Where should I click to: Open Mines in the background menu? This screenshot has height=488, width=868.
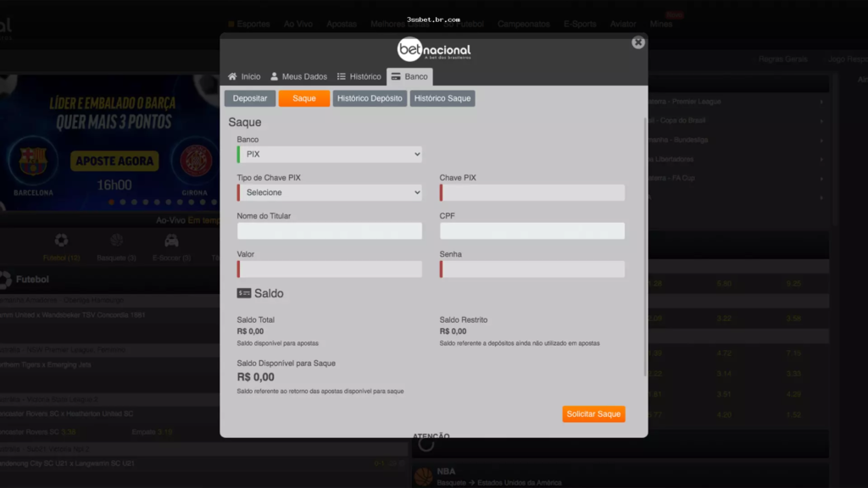coord(661,25)
